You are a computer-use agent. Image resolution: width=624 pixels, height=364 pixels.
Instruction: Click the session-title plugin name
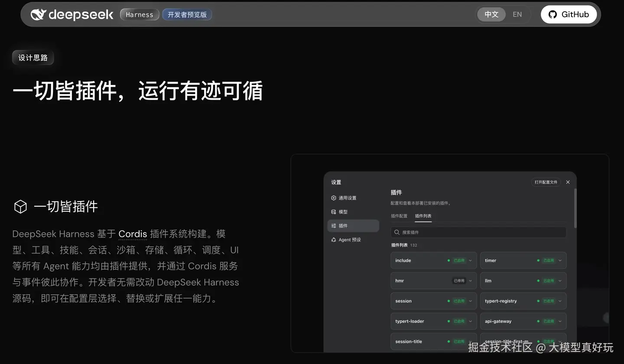click(x=409, y=341)
